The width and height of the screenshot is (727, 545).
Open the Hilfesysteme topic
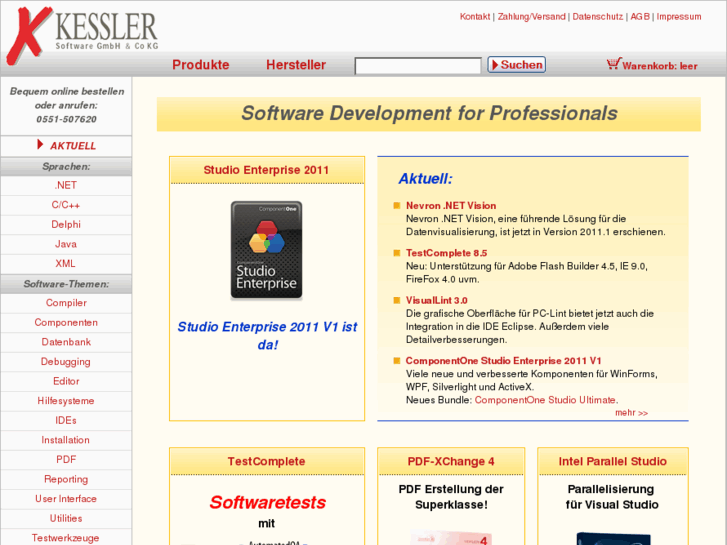pos(66,401)
